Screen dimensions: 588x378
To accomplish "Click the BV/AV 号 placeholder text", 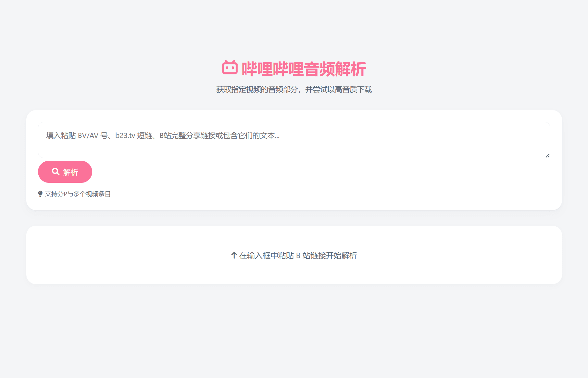I will 92,135.
